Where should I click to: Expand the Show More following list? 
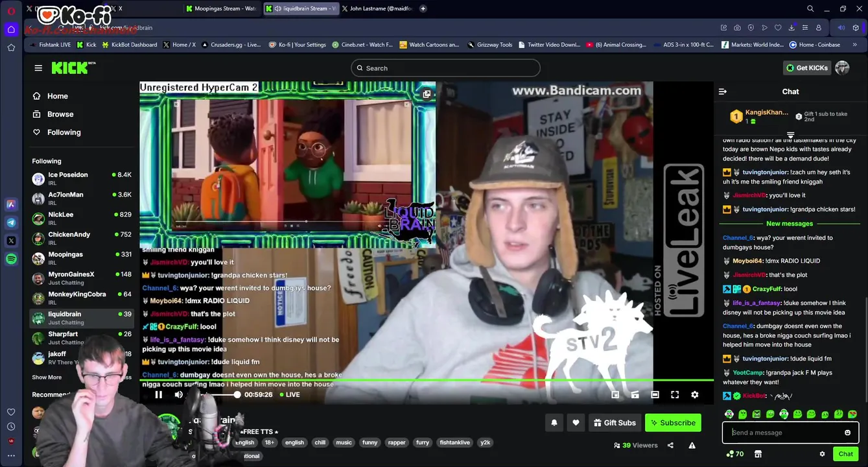47,377
